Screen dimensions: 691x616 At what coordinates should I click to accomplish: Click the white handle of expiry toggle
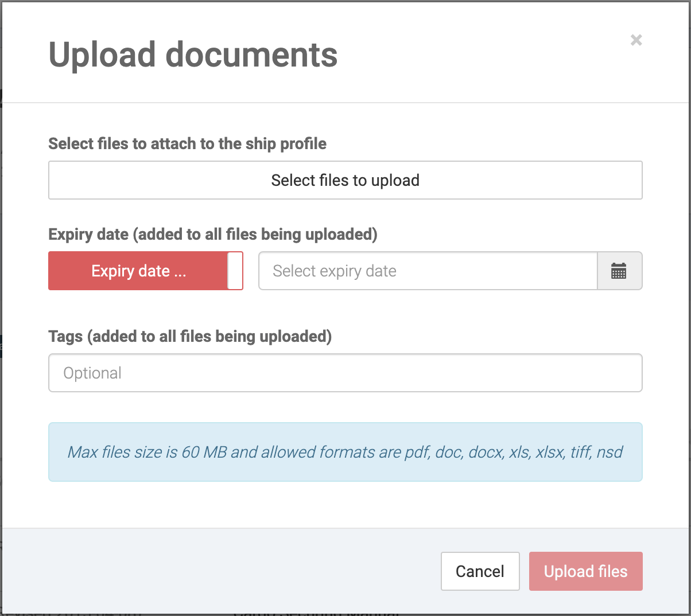[x=235, y=271]
